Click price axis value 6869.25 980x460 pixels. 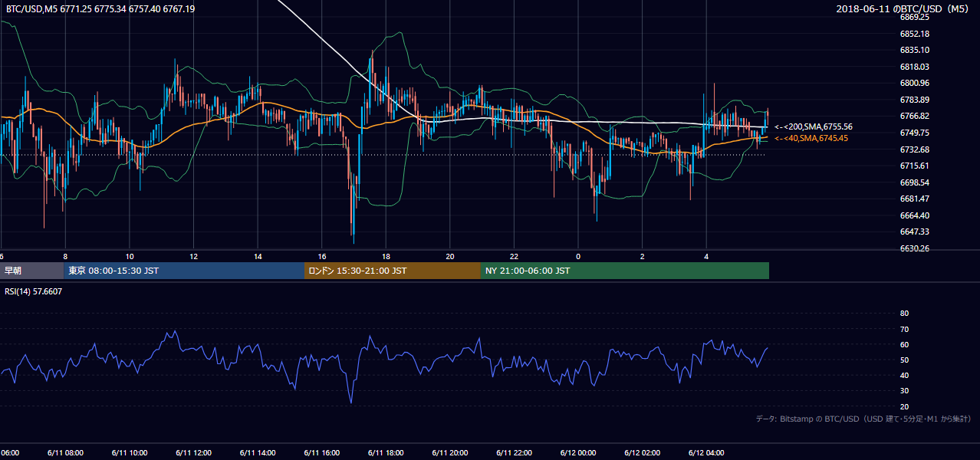(914, 17)
